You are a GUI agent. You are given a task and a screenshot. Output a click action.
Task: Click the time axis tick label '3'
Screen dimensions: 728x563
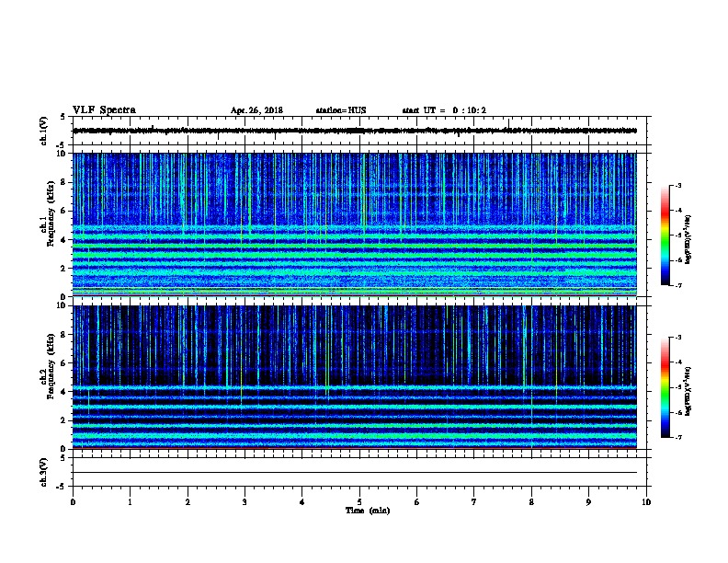coord(245,502)
